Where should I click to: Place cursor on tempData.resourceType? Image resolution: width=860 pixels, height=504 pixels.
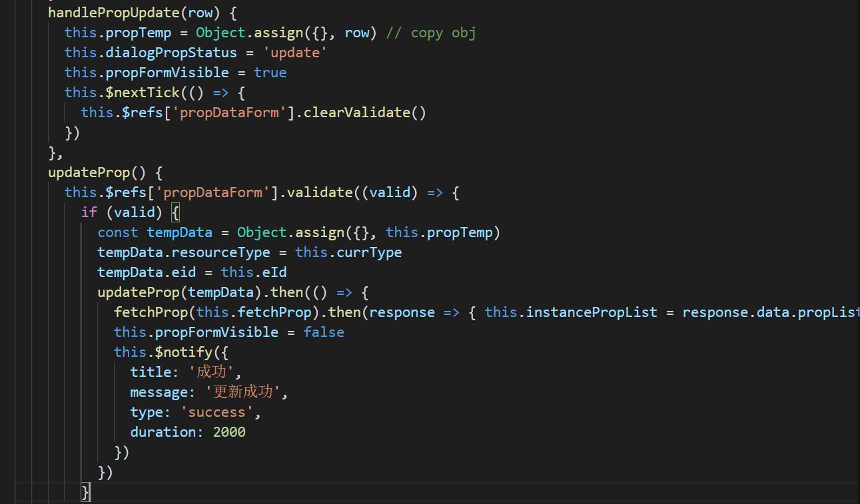point(183,252)
